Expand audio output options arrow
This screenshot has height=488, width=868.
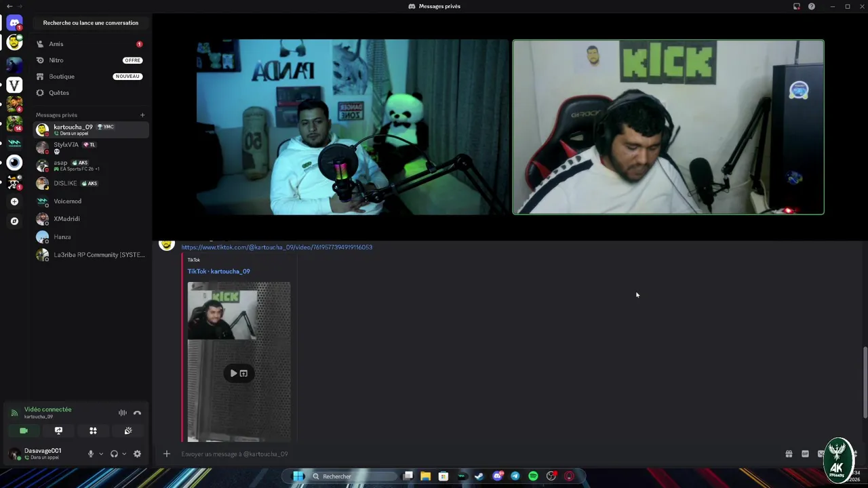[x=124, y=454]
